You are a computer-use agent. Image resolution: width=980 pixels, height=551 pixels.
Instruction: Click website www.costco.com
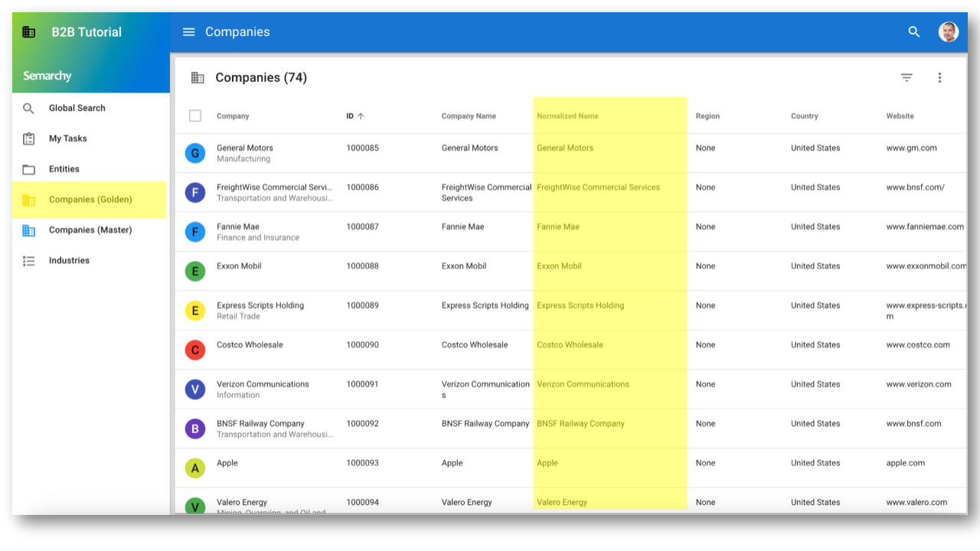tap(918, 345)
